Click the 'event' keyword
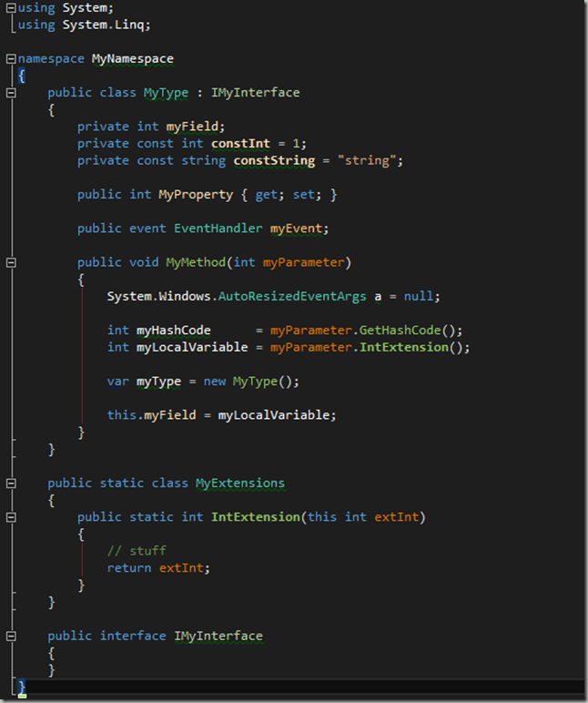This screenshot has height=703, width=588. pyautogui.click(x=147, y=229)
